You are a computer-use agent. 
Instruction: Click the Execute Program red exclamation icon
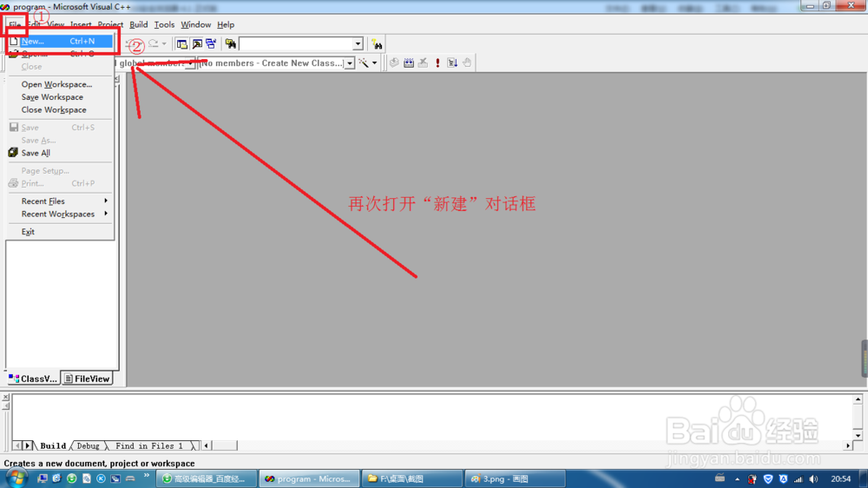click(x=437, y=63)
